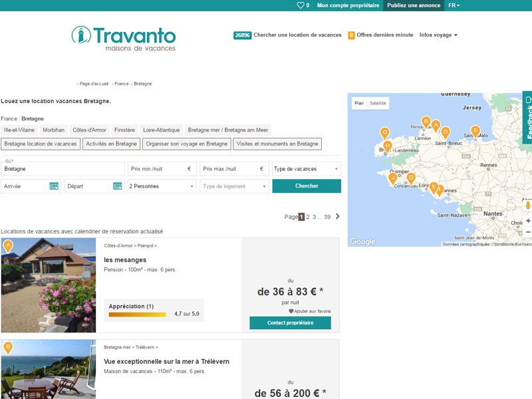The height and width of the screenshot is (399, 532).
Task: Click France breadcrumb link
Action: click(x=122, y=84)
